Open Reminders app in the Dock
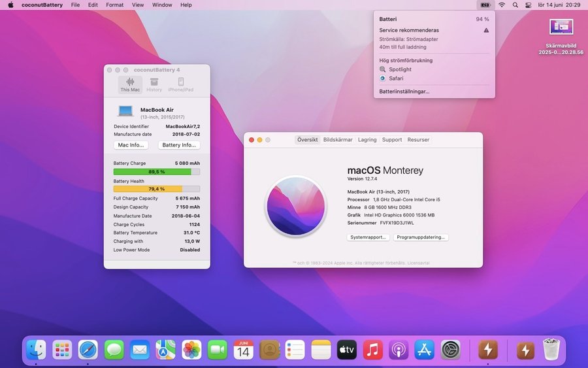 295,350
